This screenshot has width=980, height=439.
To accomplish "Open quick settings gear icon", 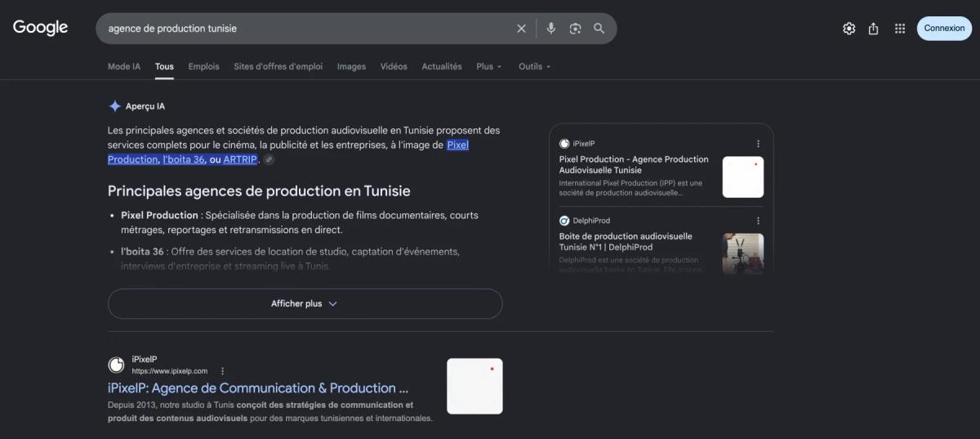I will pyautogui.click(x=849, y=29).
